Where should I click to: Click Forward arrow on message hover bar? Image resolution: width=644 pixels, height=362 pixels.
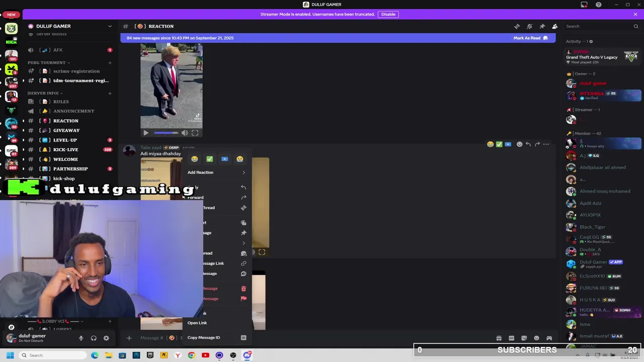pos(537,144)
